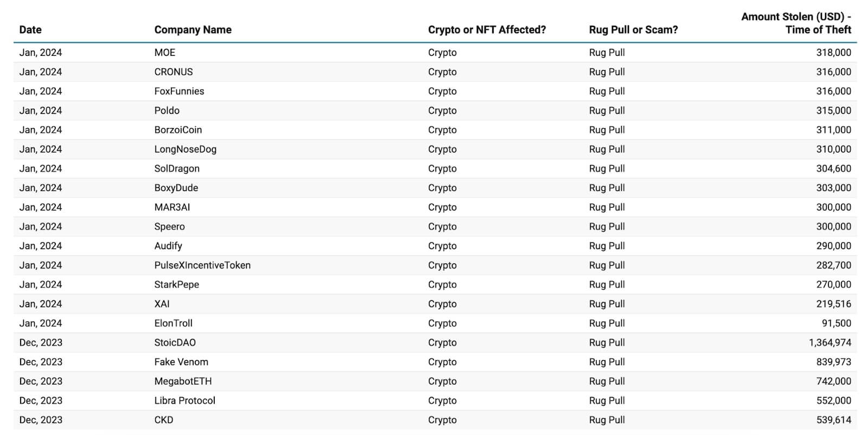Select the Audify company name cell
This screenshot has height=435, width=868.
coord(168,246)
